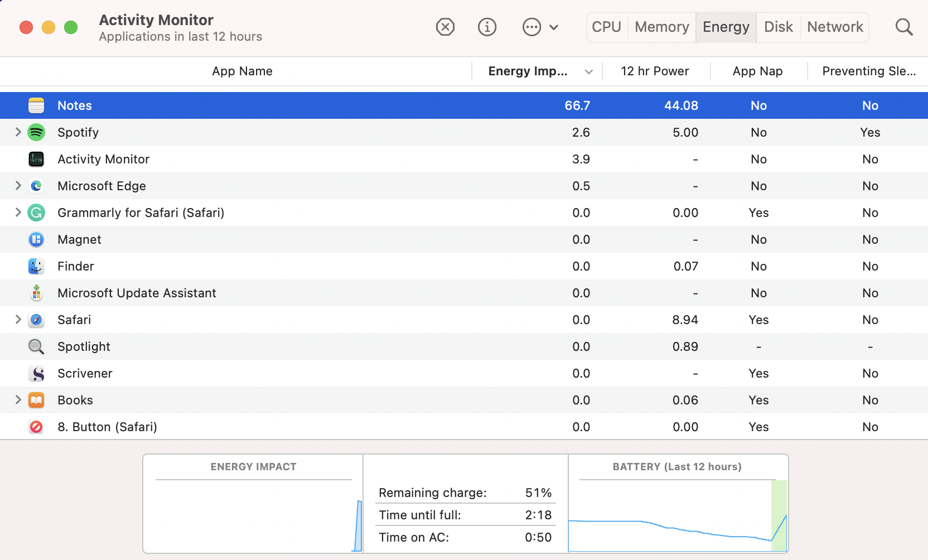Click the Magnet app icon
Screen dimensions: 928x560
[x=36, y=239]
